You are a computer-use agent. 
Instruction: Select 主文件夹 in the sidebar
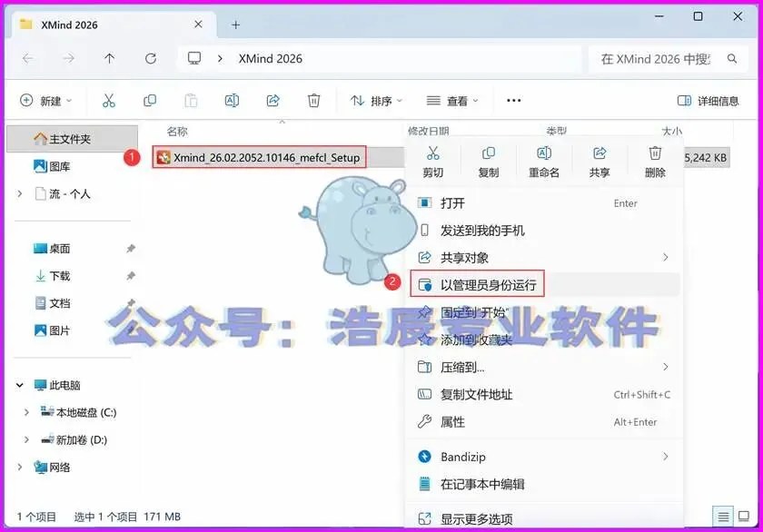[x=72, y=139]
